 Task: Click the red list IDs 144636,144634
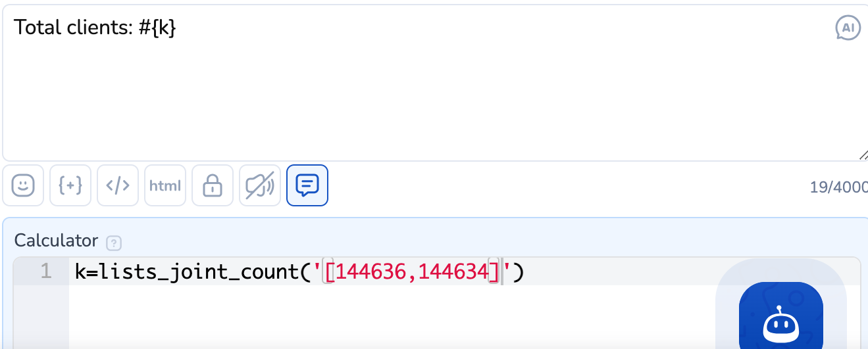[411, 271]
